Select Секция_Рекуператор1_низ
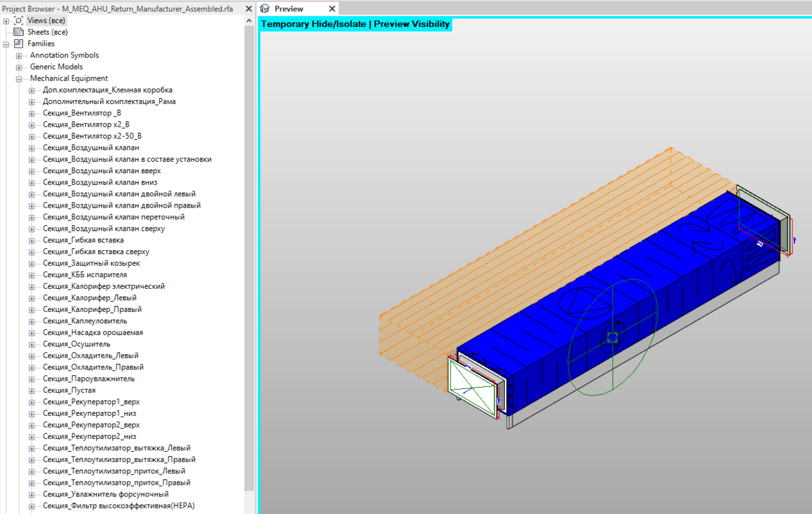Screen dimensions: 812x514 (89, 413)
